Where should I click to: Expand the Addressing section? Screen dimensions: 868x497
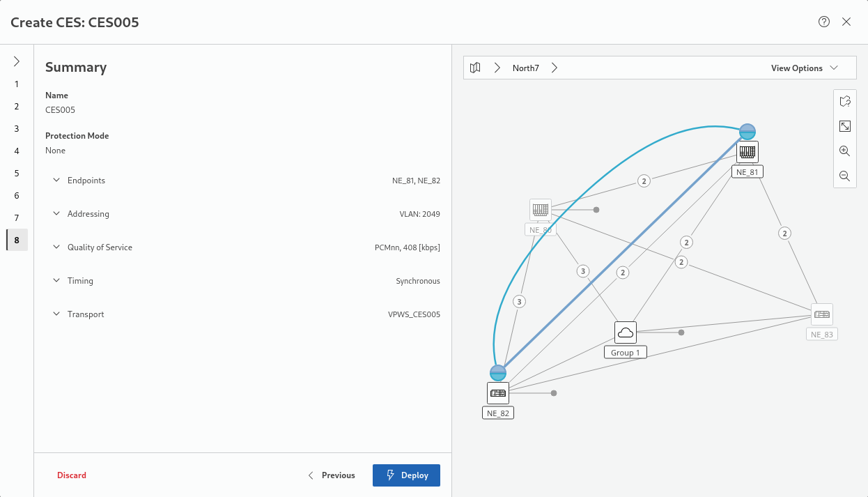[x=57, y=214]
